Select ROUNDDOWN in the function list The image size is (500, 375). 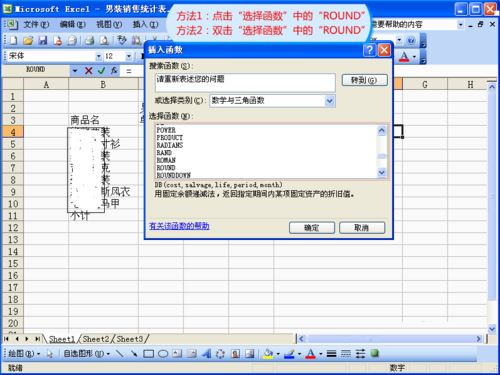tap(173, 175)
